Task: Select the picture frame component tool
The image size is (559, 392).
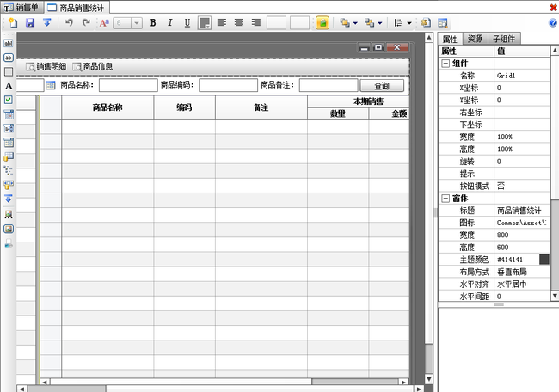Action: click(x=9, y=229)
